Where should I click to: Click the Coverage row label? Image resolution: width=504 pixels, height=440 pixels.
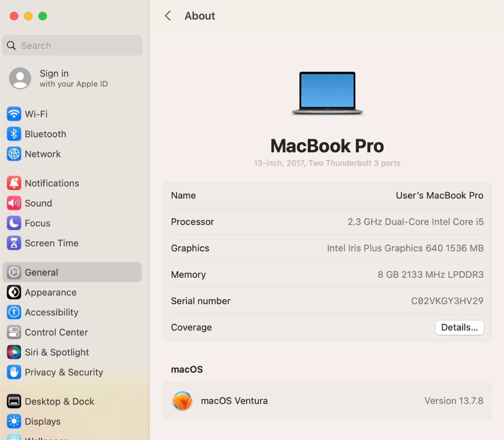(x=191, y=327)
